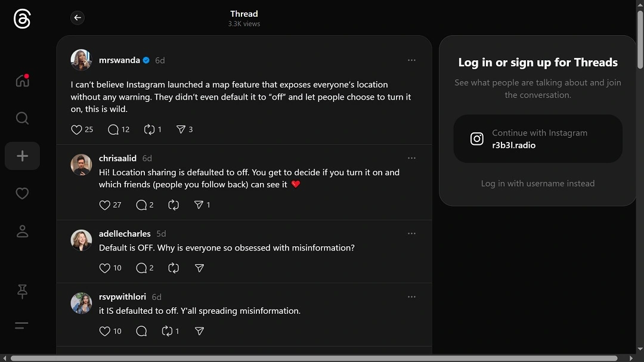644x362 pixels.
Task: Open chrisaalid's profile via username
Action: 117,158
